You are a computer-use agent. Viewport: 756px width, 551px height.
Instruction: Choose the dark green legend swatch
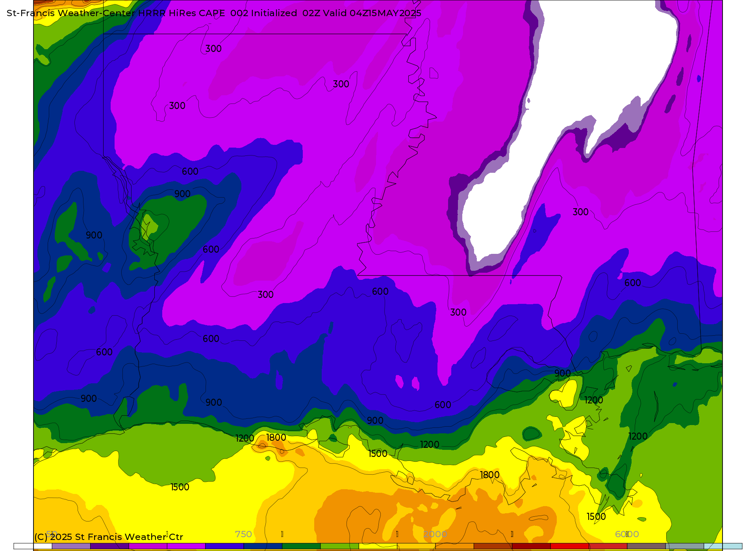coord(301,546)
